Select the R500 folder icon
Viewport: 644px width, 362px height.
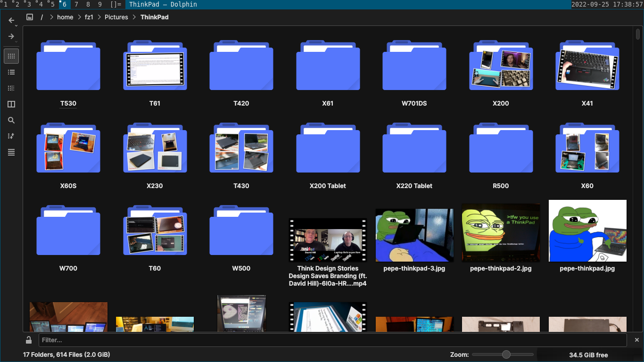[x=501, y=148]
